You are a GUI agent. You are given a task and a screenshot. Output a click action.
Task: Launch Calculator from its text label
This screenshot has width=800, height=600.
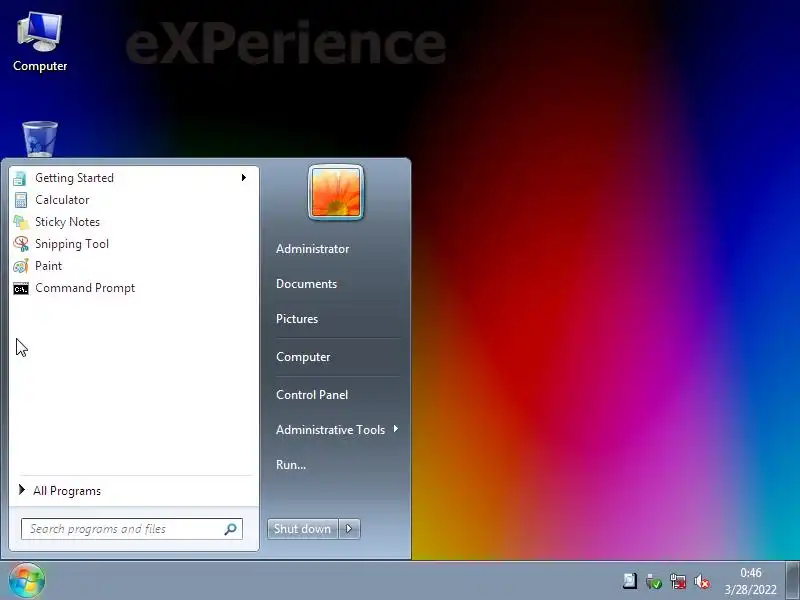click(x=62, y=200)
